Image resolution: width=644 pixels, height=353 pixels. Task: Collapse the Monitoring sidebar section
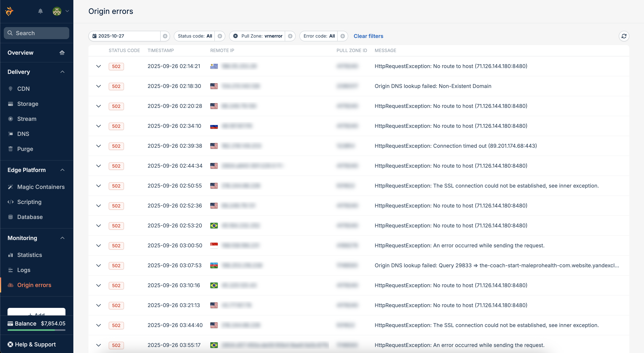pos(62,238)
